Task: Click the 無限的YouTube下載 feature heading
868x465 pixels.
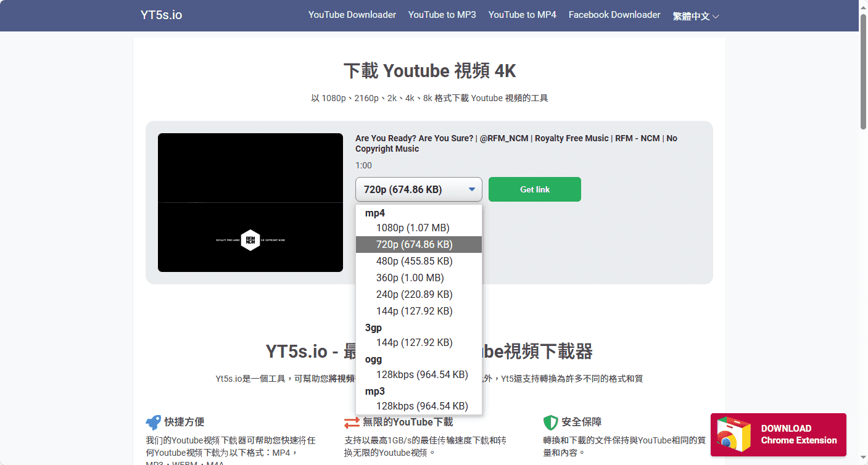Action: (408, 422)
